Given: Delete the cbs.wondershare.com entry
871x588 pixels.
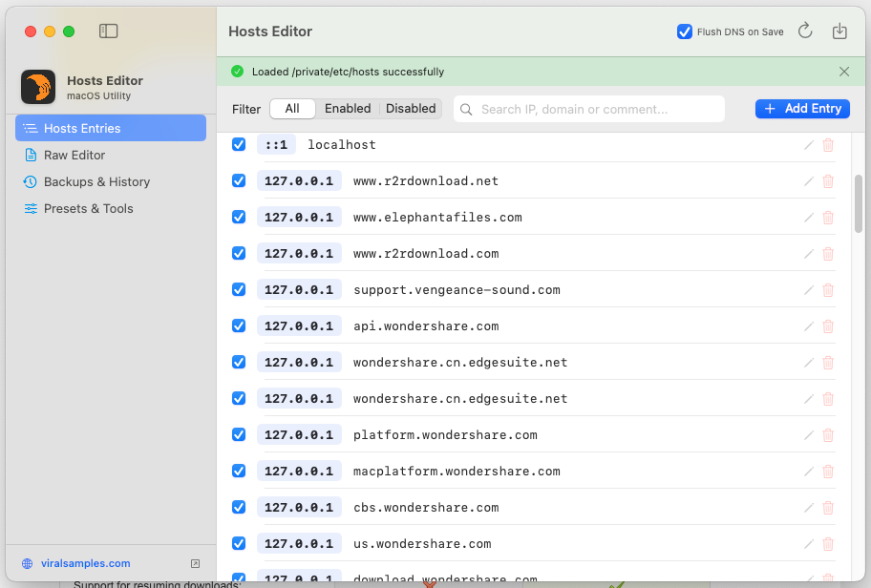Looking at the screenshot, I should click(828, 508).
